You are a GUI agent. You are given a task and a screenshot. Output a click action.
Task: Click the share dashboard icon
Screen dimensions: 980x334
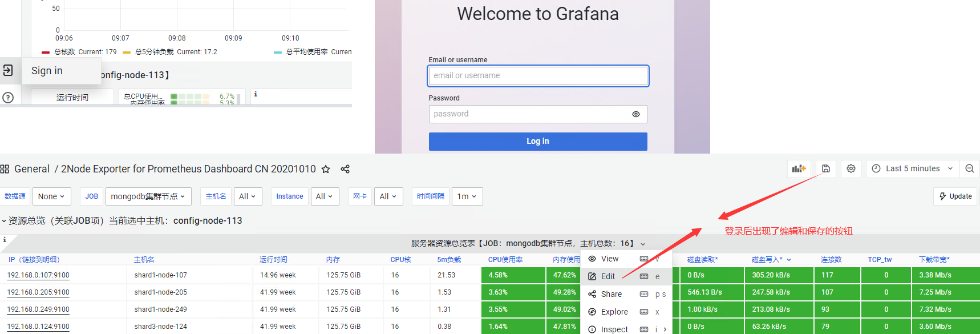coord(345,169)
